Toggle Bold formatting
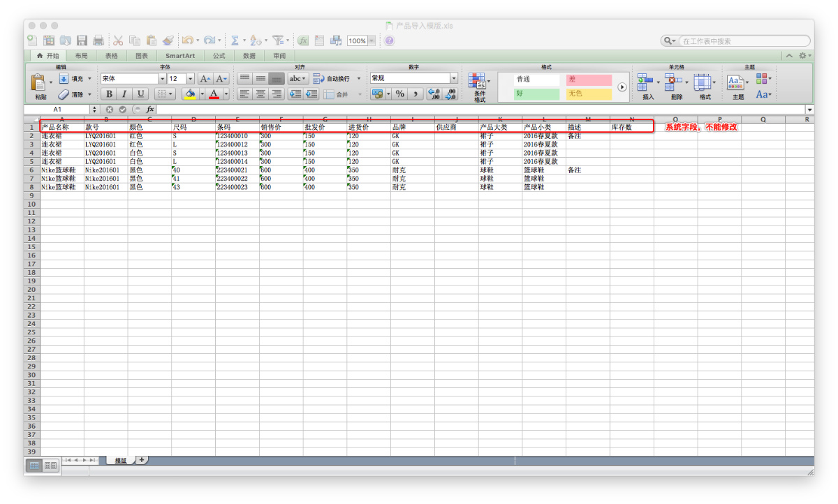The width and height of the screenshot is (838, 504). tap(109, 94)
